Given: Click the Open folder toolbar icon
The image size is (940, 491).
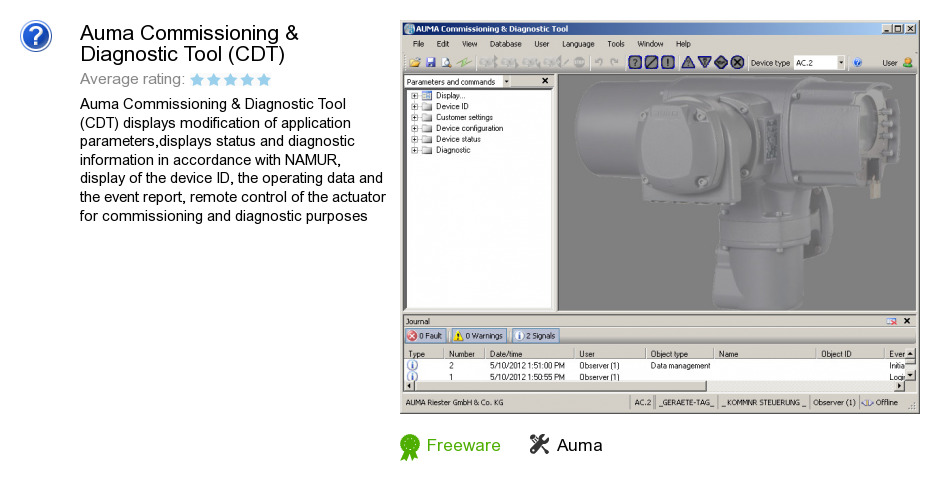Looking at the screenshot, I should click(x=415, y=62).
